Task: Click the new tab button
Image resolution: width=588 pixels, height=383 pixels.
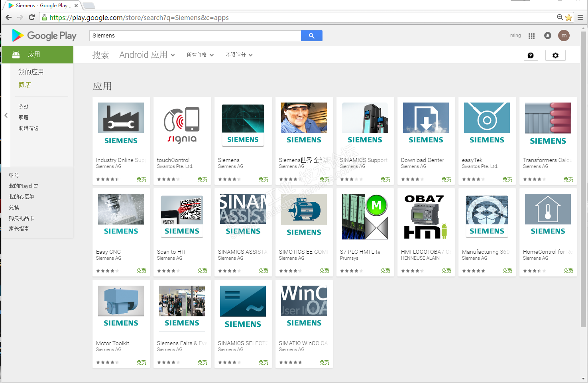Action: click(88, 6)
